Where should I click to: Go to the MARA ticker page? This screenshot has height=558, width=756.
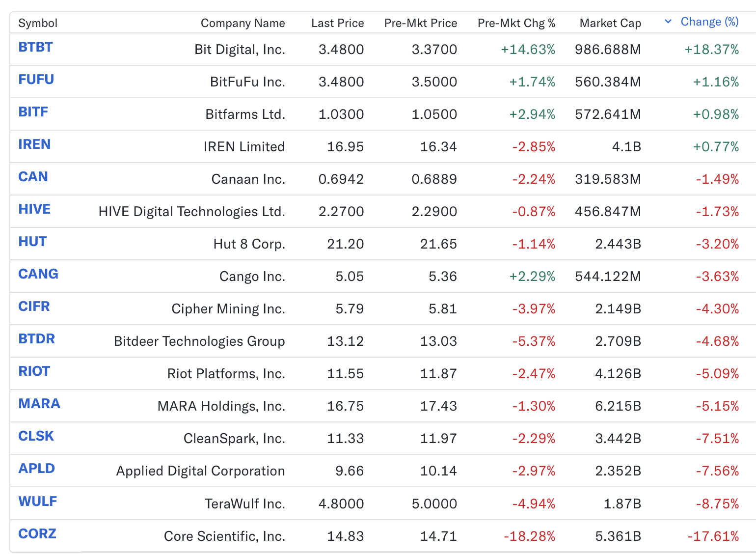tap(39, 404)
